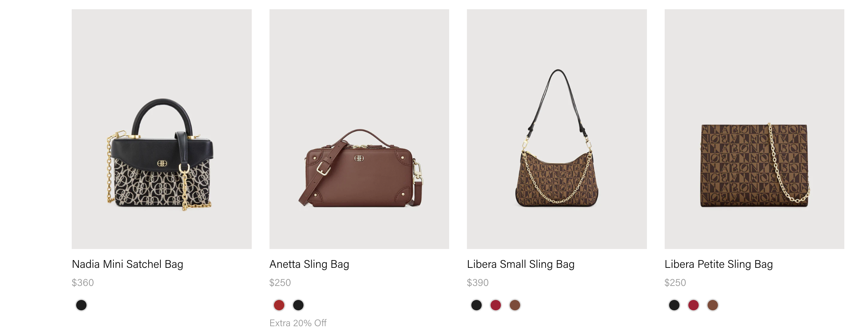Click the Anetta Sling Bag title link
The height and width of the screenshot is (331, 868).
(309, 265)
